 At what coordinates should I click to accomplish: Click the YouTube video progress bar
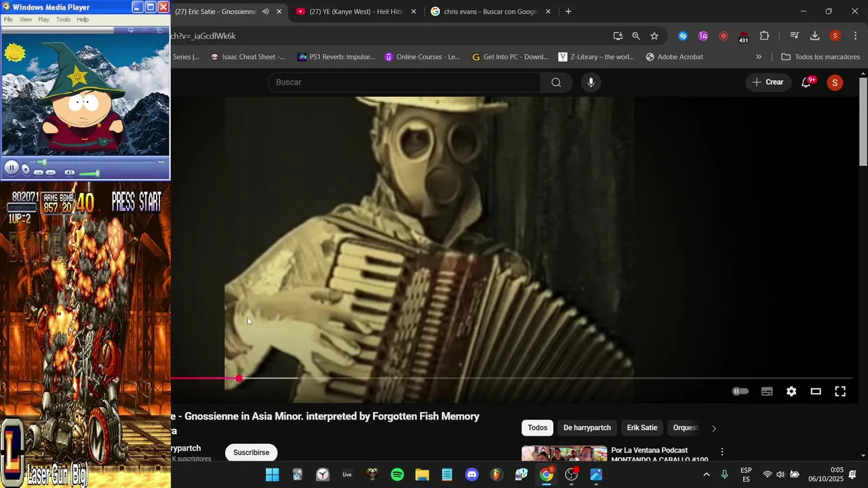[x=511, y=378]
